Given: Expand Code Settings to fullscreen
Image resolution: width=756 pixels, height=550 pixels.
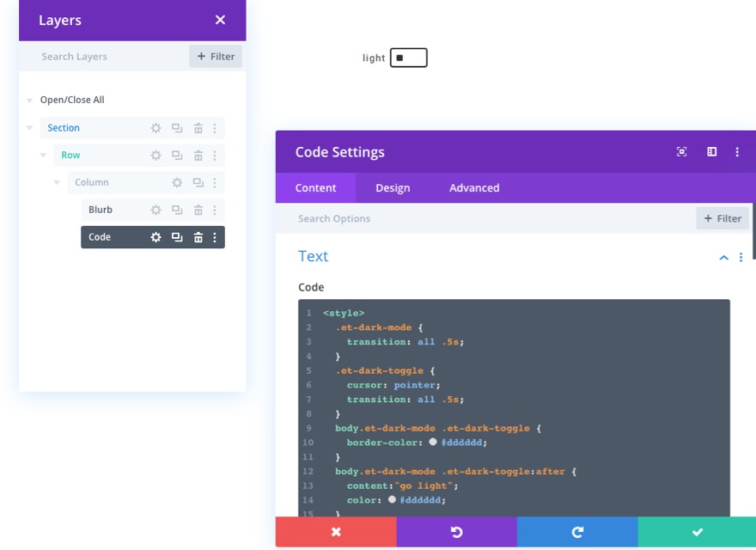Looking at the screenshot, I should pos(682,151).
